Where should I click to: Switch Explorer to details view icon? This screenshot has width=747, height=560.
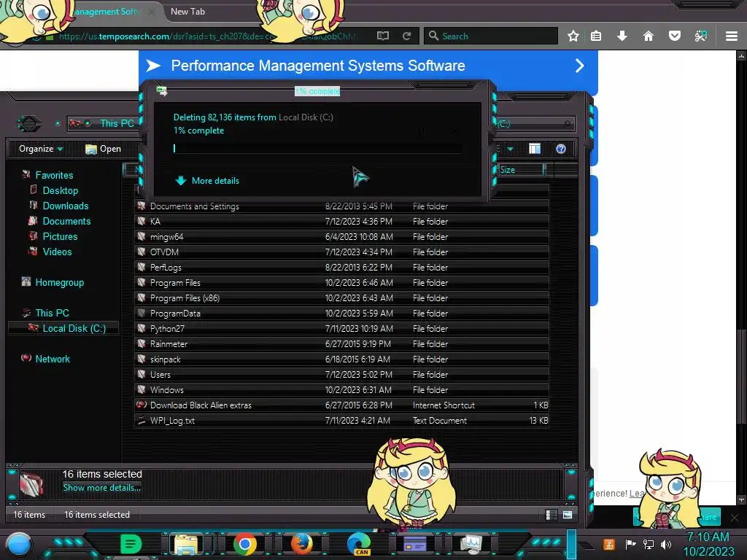[x=551, y=515]
